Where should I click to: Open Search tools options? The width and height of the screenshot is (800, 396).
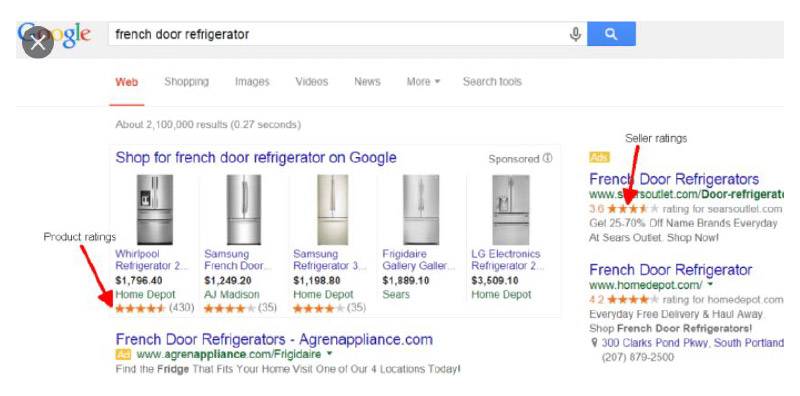(492, 82)
